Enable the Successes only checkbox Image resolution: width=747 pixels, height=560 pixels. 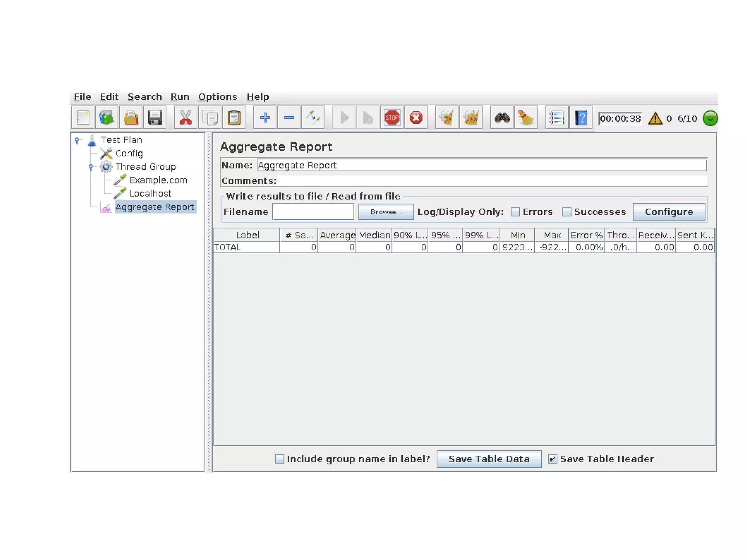(566, 212)
